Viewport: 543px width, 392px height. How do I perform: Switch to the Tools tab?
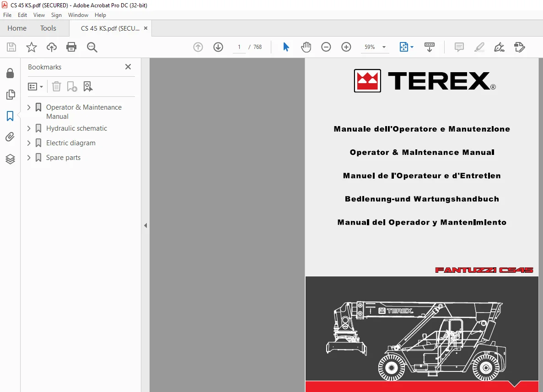(x=48, y=28)
